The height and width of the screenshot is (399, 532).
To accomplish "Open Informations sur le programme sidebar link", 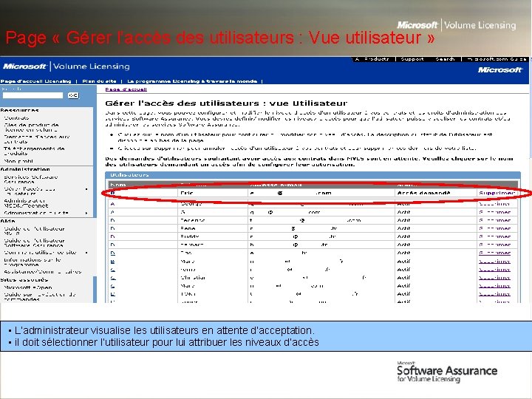I will click(33, 262).
